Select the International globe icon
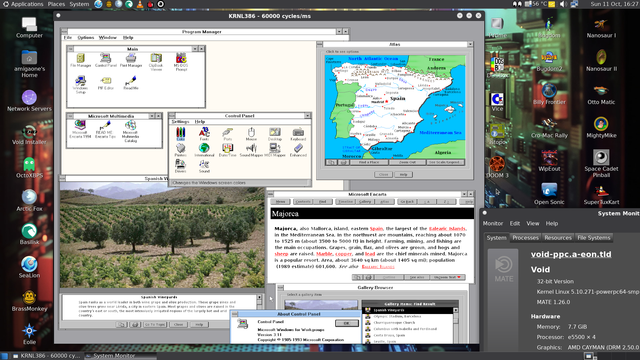 204,150
